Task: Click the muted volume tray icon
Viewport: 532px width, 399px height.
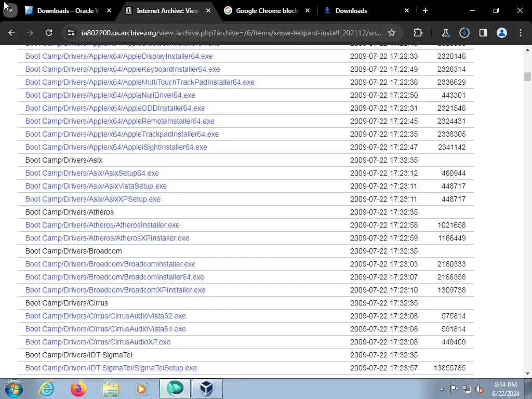Action: tap(480, 389)
